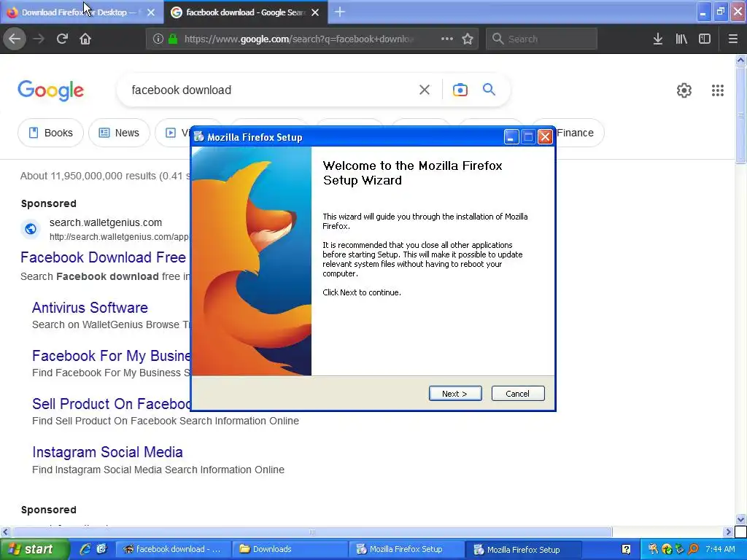
Task: Click the blue Google search magnifier
Action: 489,89
